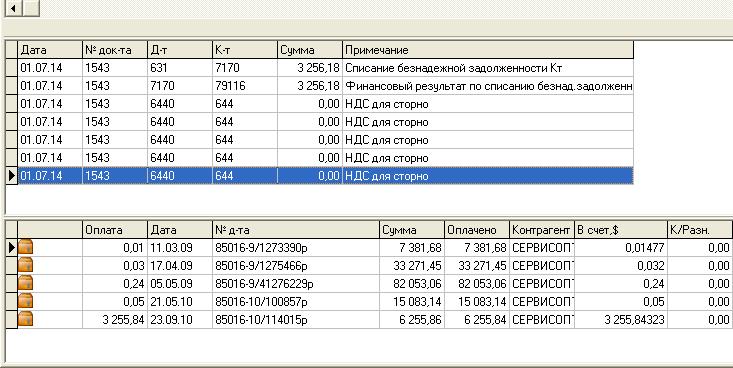Click the box icon for document 85016-9/1275466р
Viewport: 733px width, 368px height.
click(x=26, y=266)
